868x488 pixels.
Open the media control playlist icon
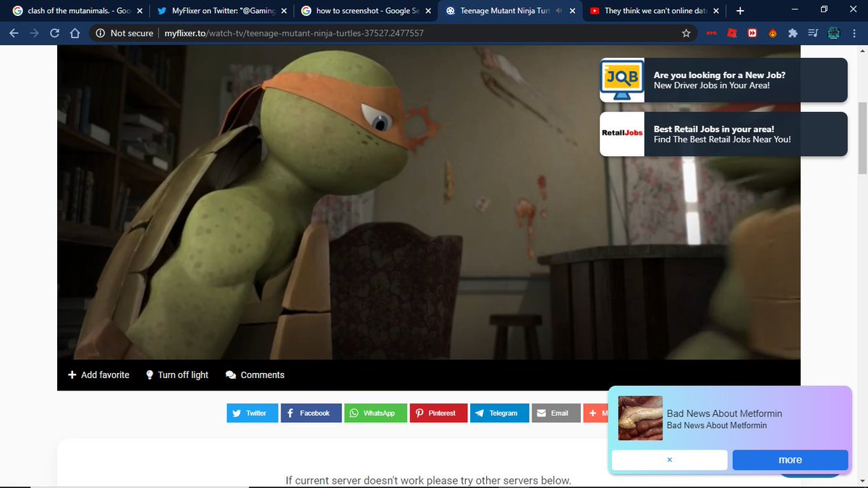coord(813,33)
